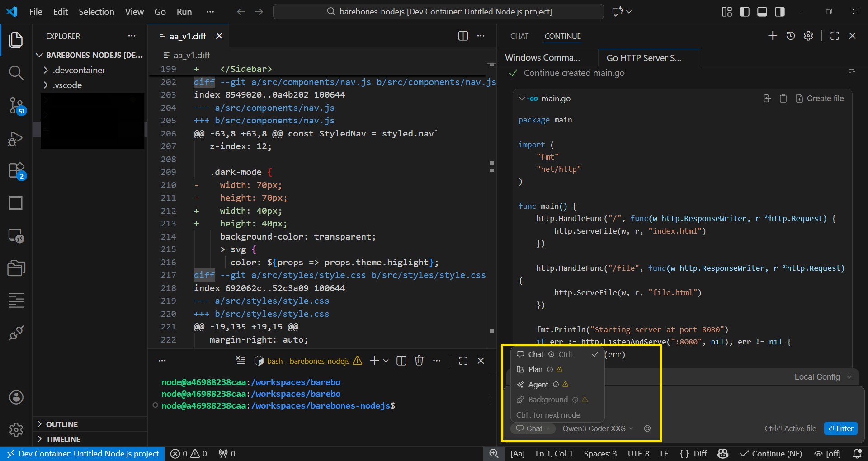The image size is (868, 461).
Task: Toggle the eye [off] status item
Action: 827,454
